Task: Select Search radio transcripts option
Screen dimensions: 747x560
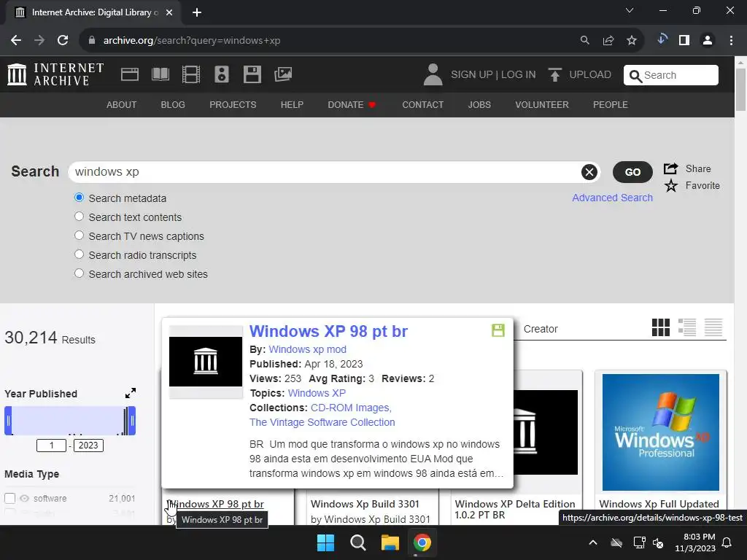Action: click(x=79, y=254)
